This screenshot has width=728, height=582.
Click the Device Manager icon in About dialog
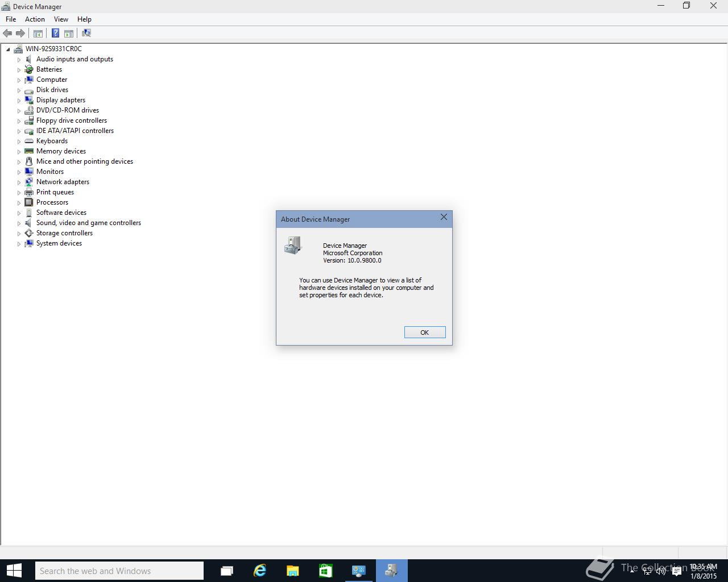[292, 246]
